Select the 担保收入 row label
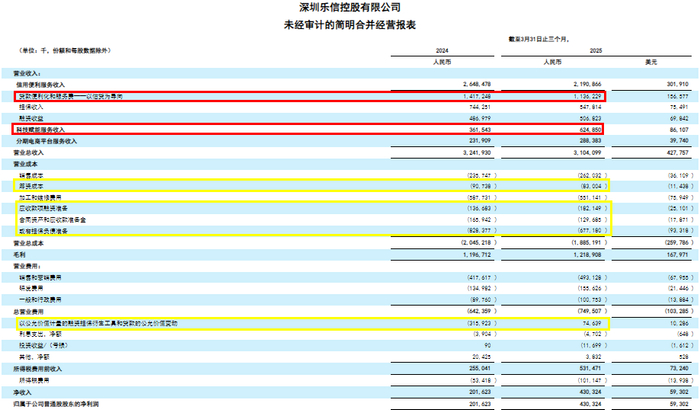Viewport: 700px width, 410px height. click(31, 107)
